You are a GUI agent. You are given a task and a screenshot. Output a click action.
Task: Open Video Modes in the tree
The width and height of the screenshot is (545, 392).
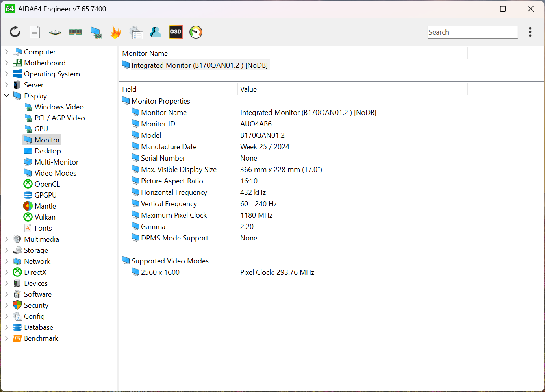coord(55,173)
